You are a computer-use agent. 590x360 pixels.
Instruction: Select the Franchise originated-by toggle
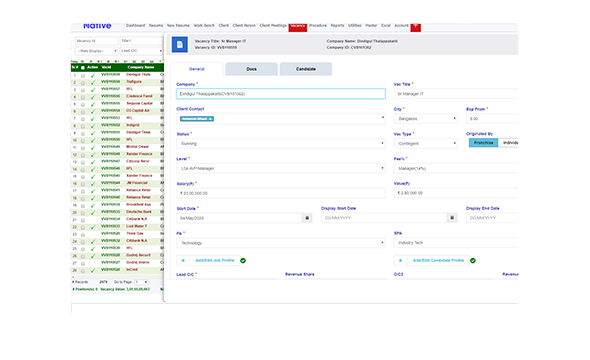coord(484,143)
